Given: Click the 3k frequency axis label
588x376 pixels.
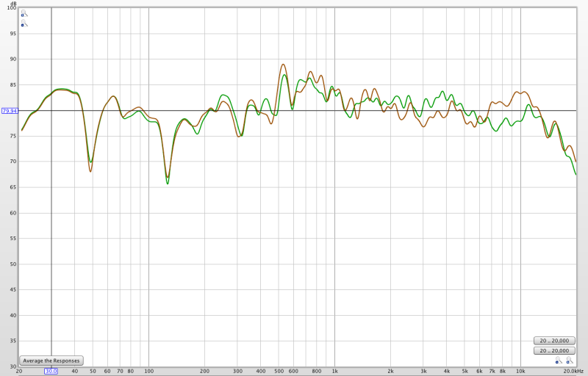Looking at the screenshot, I should point(423,371).
